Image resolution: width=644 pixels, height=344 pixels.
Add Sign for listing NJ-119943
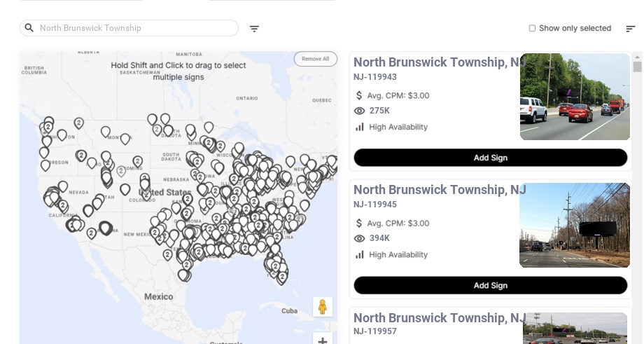pyautogui.click(x=490, y=158)
